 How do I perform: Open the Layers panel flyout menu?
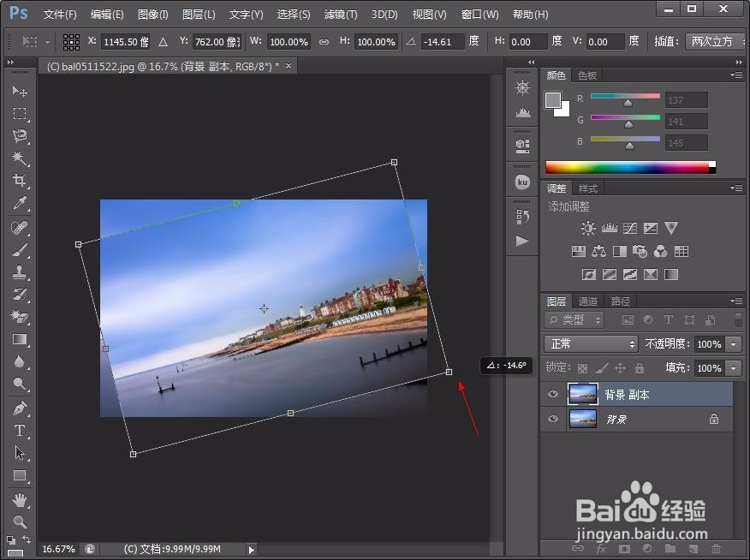tap(736, 301)
